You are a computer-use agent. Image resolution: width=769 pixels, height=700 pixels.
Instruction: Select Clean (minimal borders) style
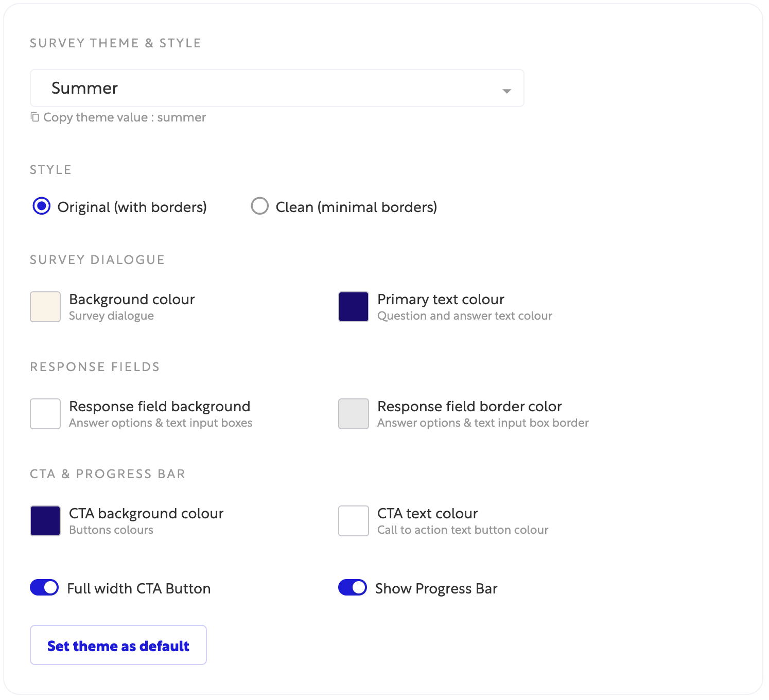point(260,206)
